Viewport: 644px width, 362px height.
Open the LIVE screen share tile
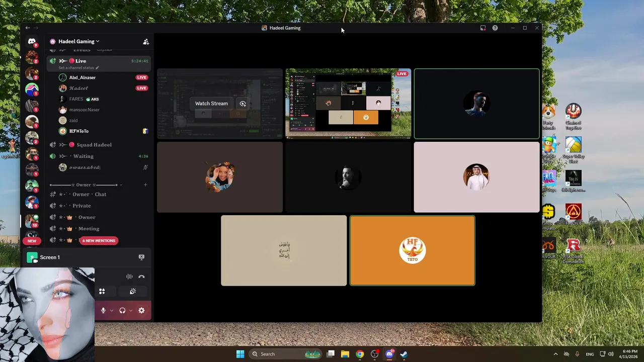(348, 104)
